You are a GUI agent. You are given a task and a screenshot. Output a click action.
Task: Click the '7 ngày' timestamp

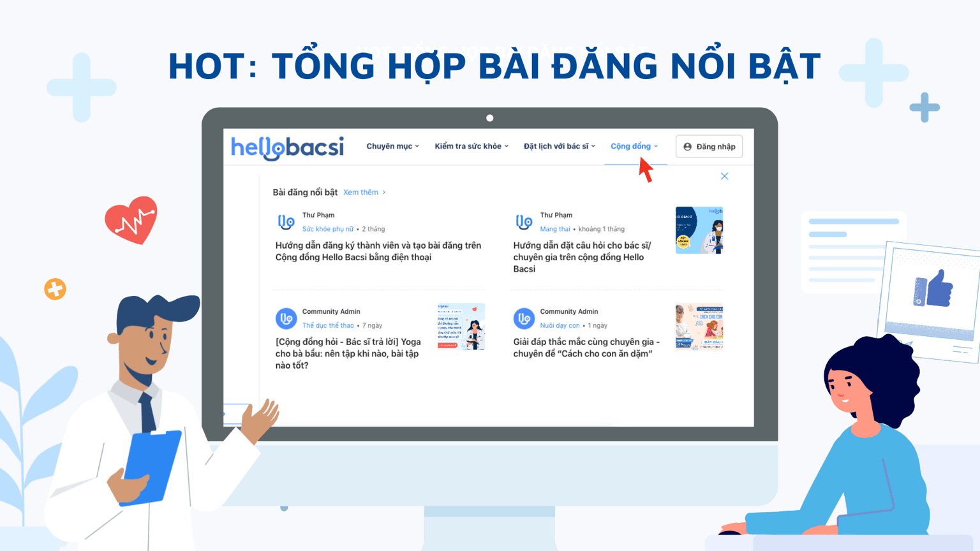pyautogui.click(x=372, y=325)
